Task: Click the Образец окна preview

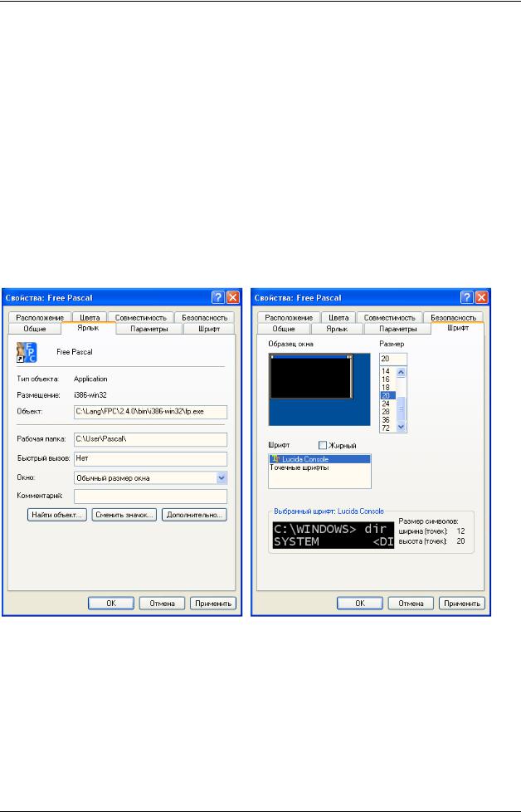Action: coord(319,389)
